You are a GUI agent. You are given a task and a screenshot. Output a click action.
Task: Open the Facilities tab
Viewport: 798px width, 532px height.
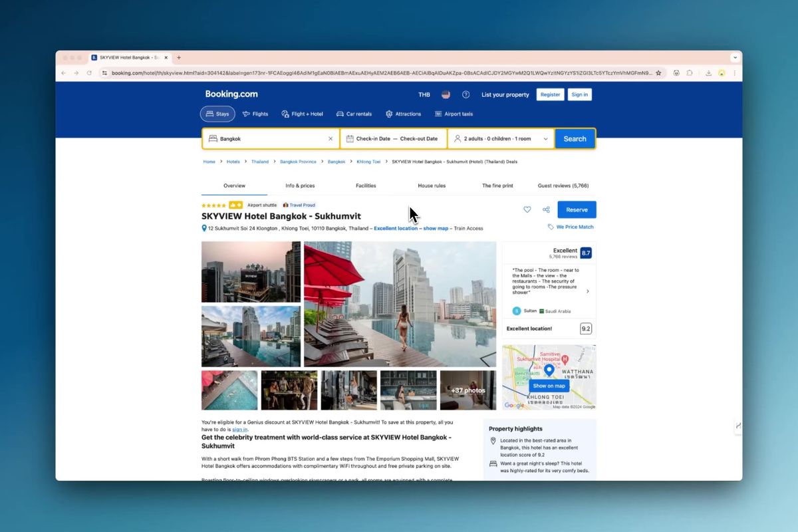[366, 186]
